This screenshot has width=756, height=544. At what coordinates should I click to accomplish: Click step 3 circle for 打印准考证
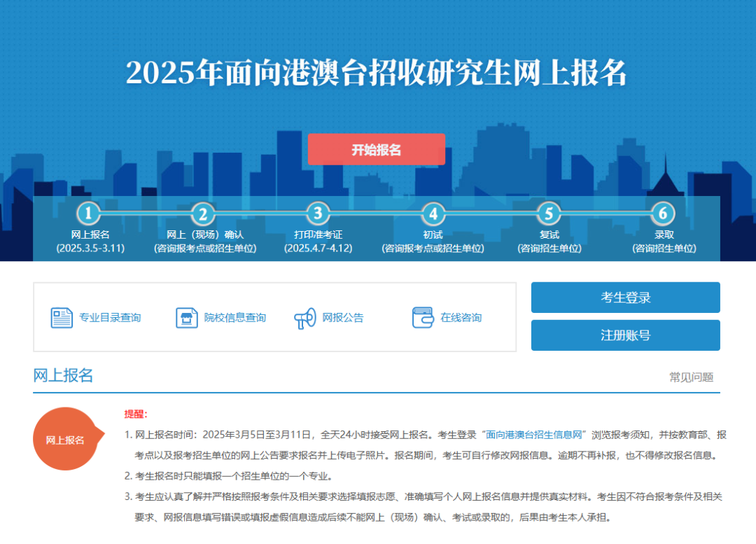tap(318, 213)
